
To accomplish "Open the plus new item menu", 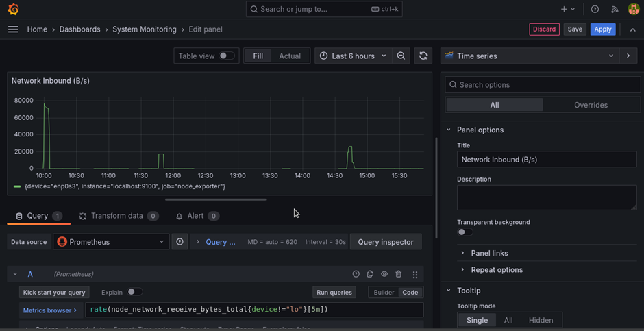I will tap(568, 9).
